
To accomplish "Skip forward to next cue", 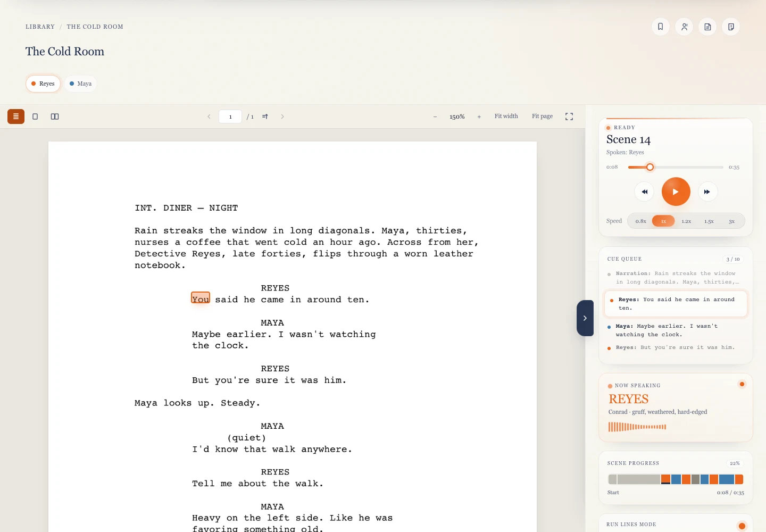I will (x=707, y=192).
